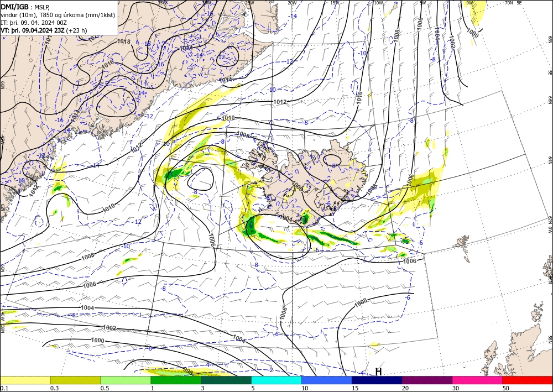This screenshot has width=553, height=392.
Task: Click the '50' legend value label
Action: 506,388
